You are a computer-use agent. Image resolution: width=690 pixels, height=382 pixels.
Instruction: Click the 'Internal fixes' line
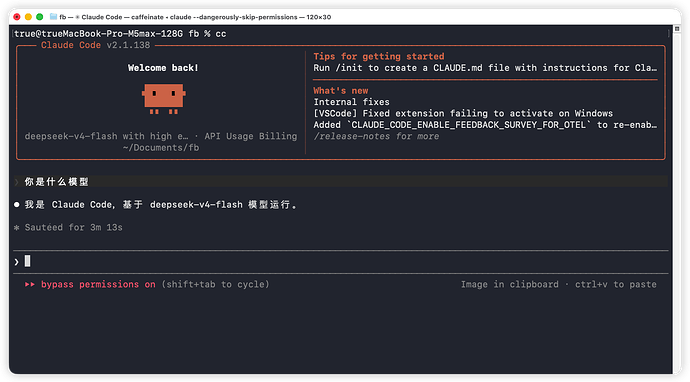(x=351, y=102)
